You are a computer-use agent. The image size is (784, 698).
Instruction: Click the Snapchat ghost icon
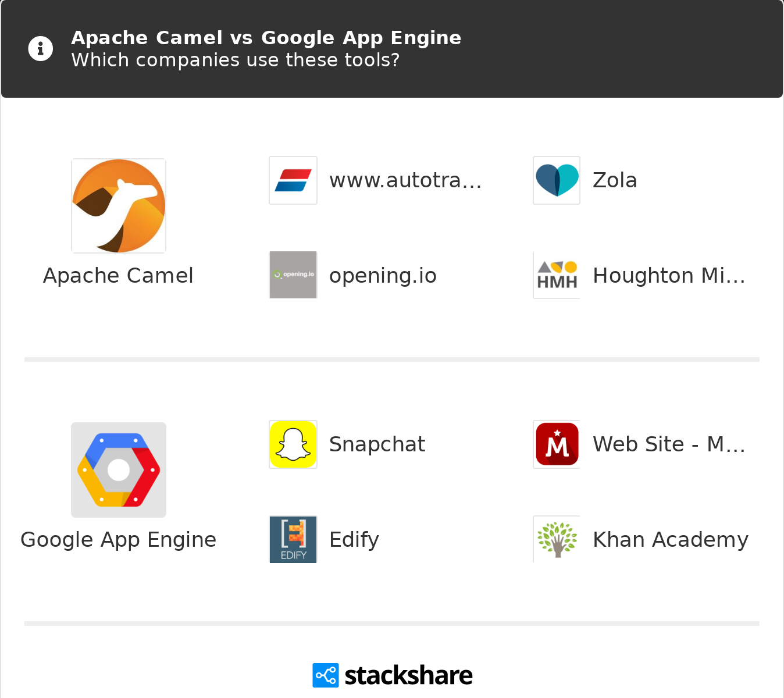(293, 444)
